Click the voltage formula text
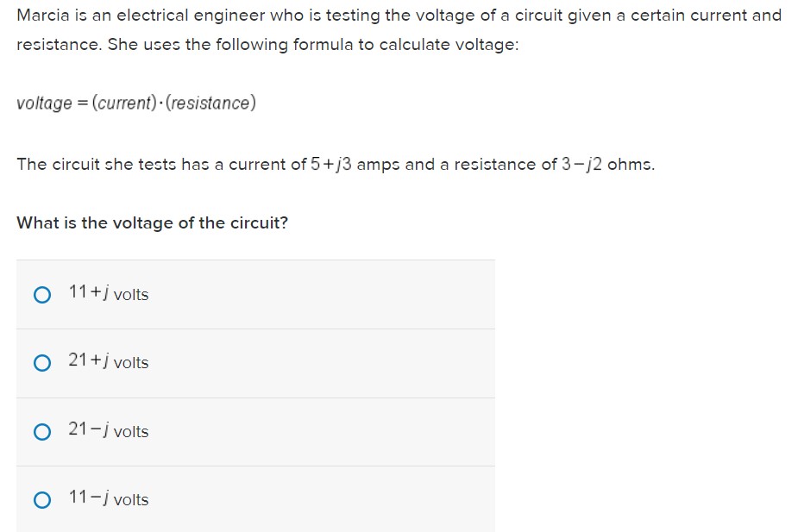This screenshot has height=532, width=804. pos(136,102)
